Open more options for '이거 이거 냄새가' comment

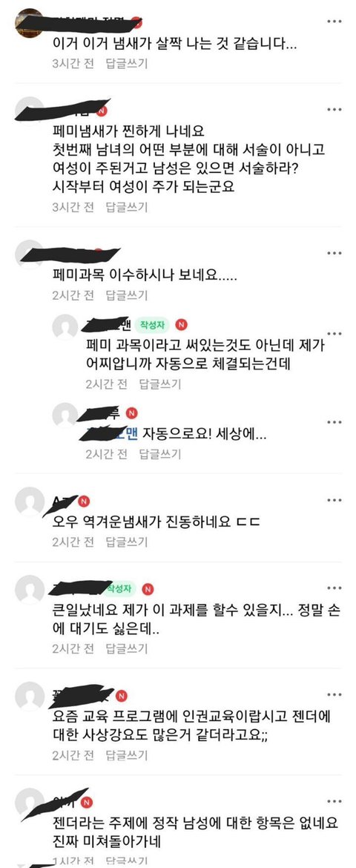(x=334, y=21)
